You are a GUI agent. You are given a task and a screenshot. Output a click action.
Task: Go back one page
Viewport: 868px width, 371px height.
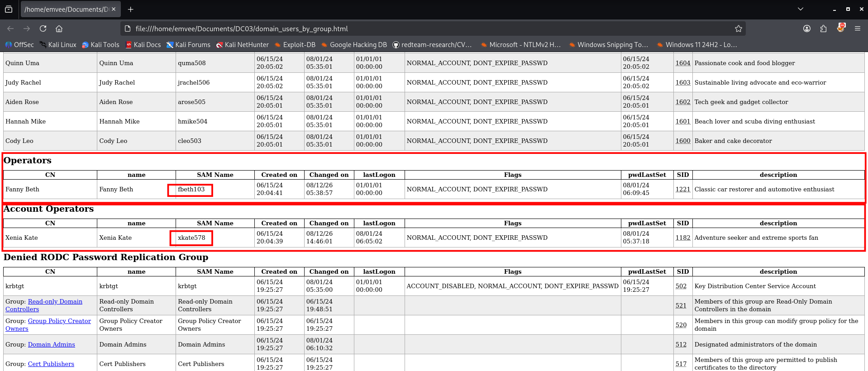tap(10, 29)
